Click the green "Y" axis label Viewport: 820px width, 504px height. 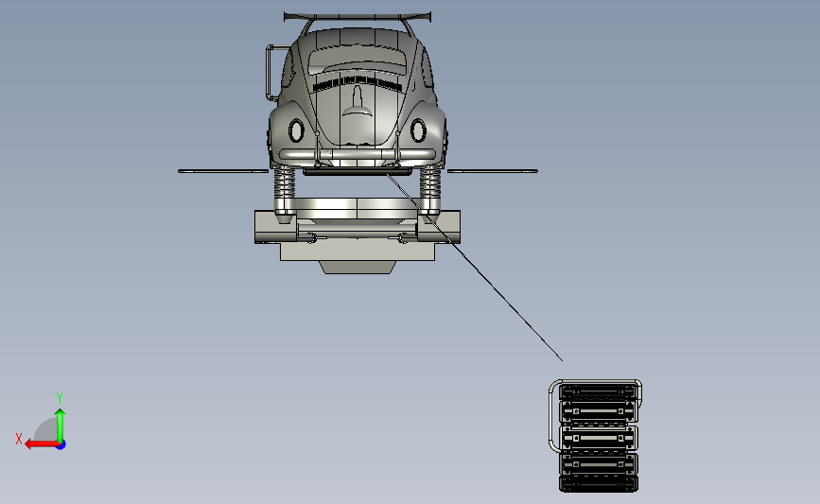60,398
